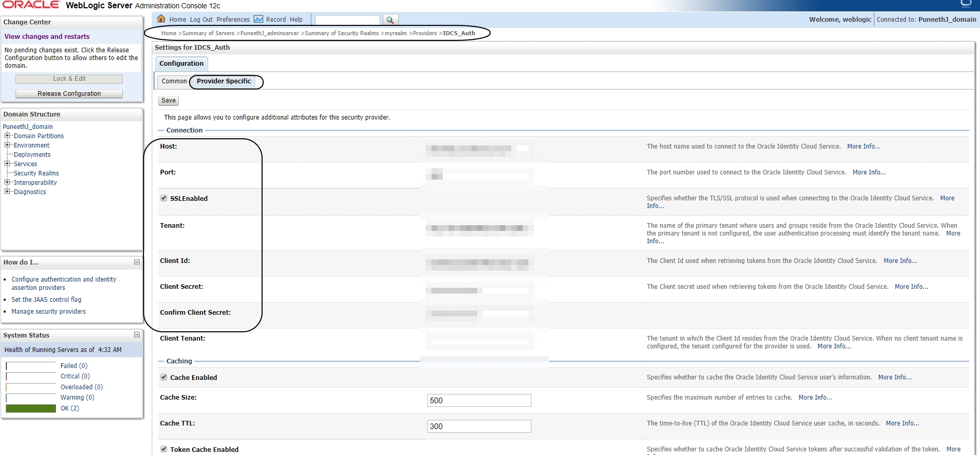Open the Configuration tab

click(181, 64)
